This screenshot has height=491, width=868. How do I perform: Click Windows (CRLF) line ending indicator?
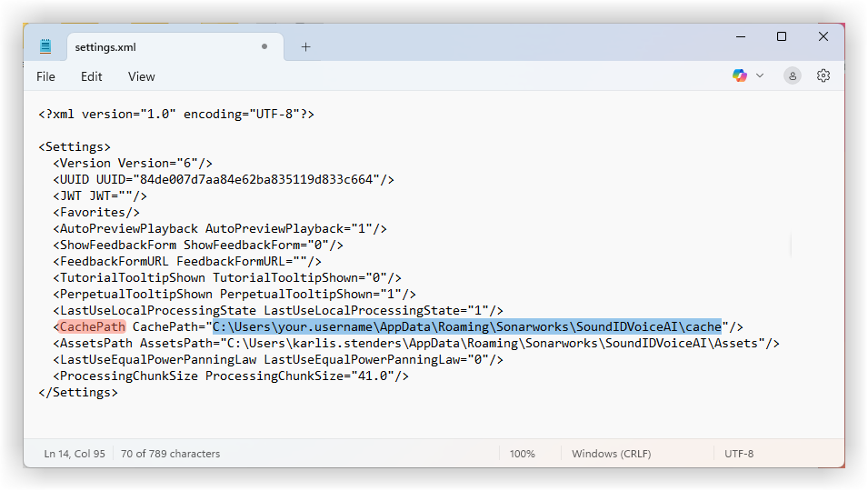click(x=611, y=454)
